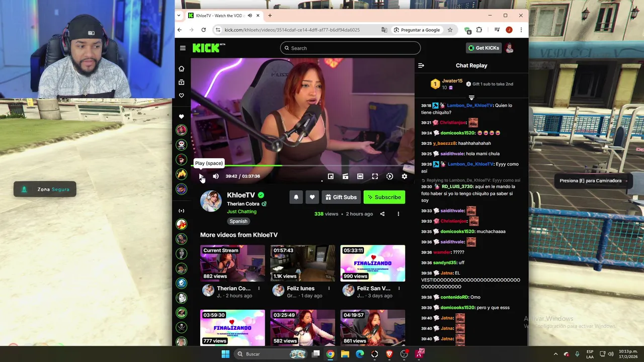Click the green Subscribe button

[384, 197]
